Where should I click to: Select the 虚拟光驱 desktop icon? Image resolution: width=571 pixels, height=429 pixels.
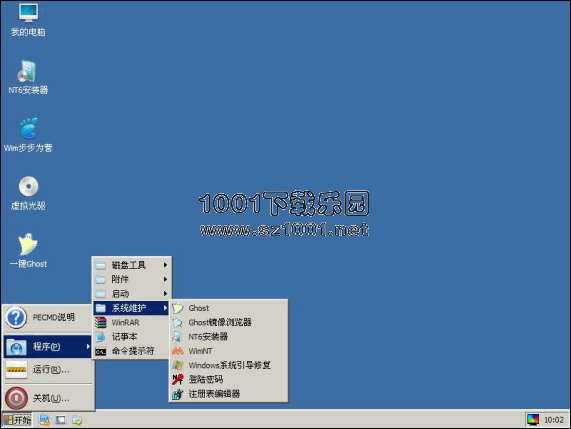tap(28, 193)
